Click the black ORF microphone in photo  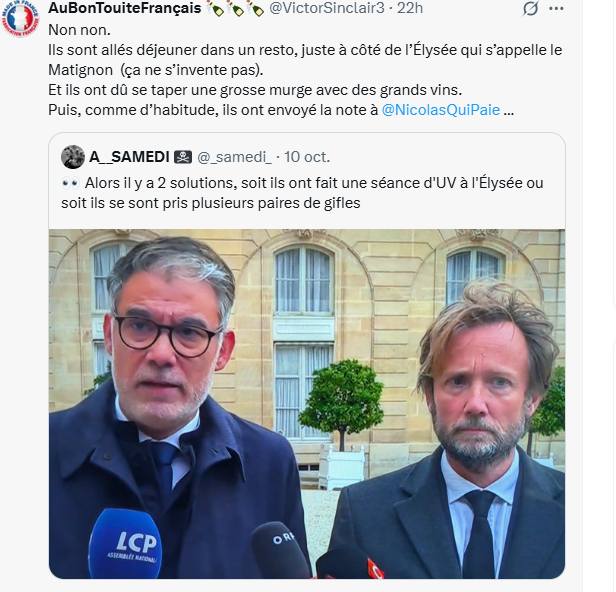click(280, 550)
